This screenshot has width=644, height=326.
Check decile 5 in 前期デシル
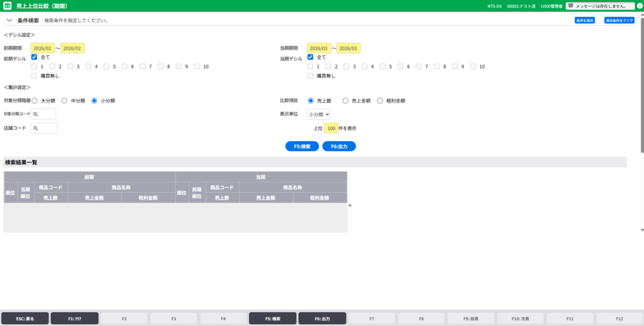click(x=106, y=66)
